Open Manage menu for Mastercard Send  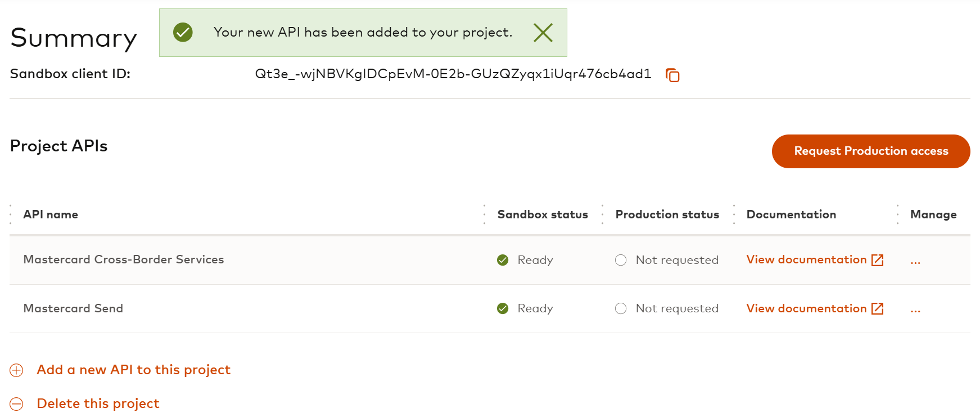coord(915,310)
